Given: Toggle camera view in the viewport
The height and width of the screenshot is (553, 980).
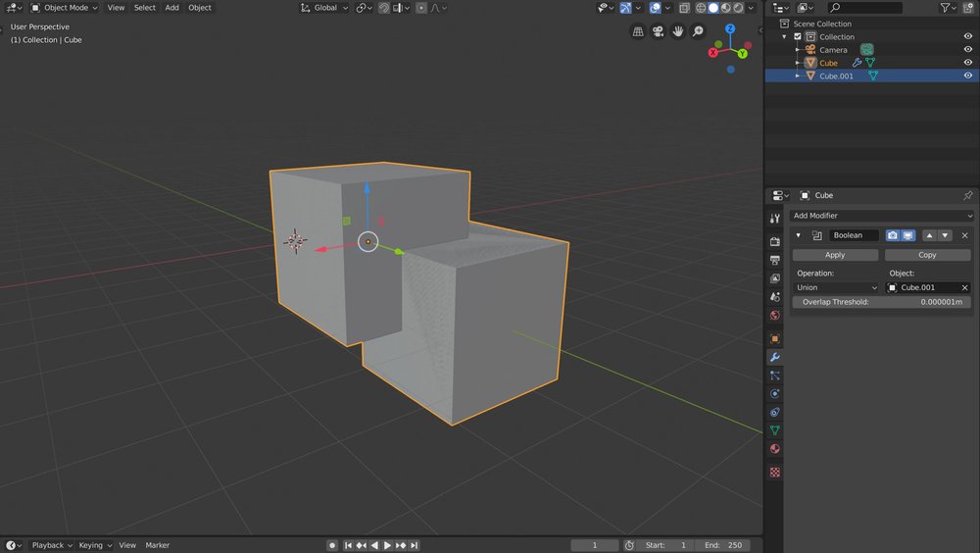Looking at the screenshot, I should click(x=659, y=31).
